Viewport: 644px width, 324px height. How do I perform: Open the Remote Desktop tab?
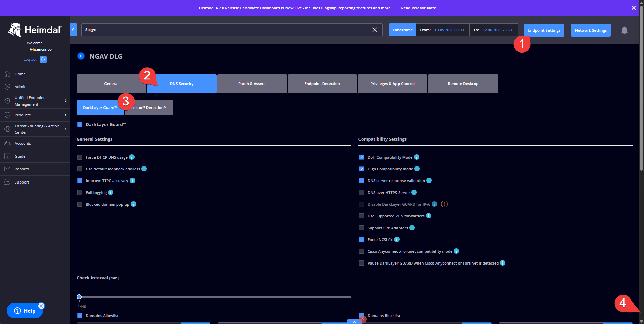[463, 83]
